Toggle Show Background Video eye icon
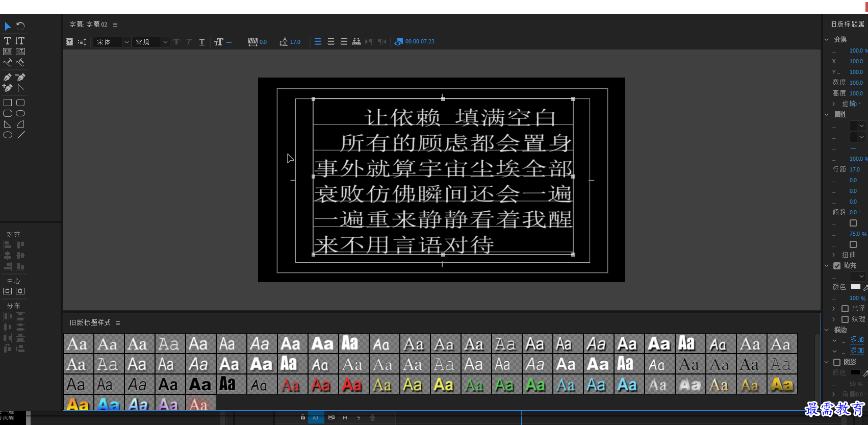 coord(399,42)
